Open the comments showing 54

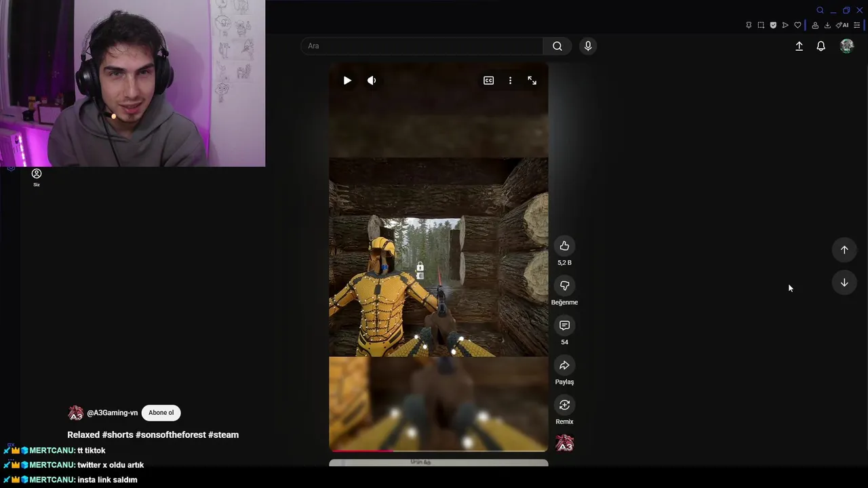pos(564,325)
